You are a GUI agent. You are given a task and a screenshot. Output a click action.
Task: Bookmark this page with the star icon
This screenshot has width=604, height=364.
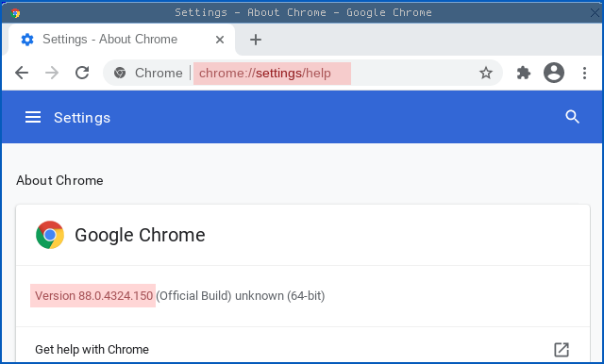coord(486,73)
